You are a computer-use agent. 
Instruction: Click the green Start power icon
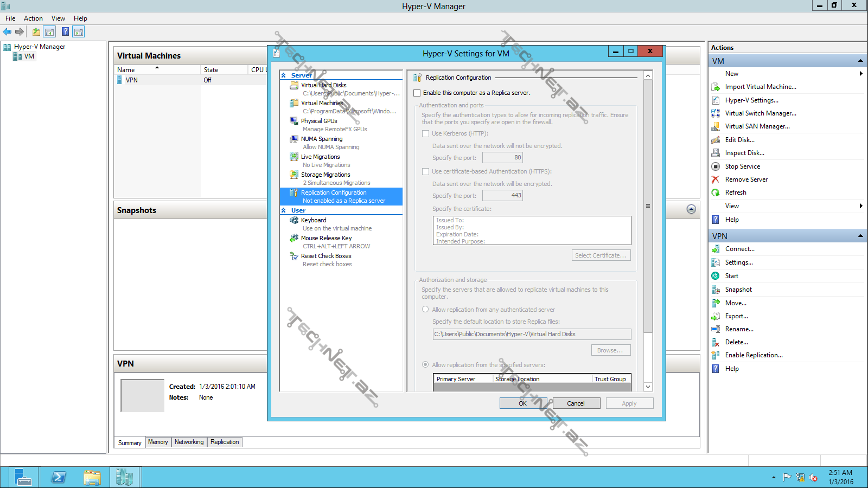(x=716, y=276)
